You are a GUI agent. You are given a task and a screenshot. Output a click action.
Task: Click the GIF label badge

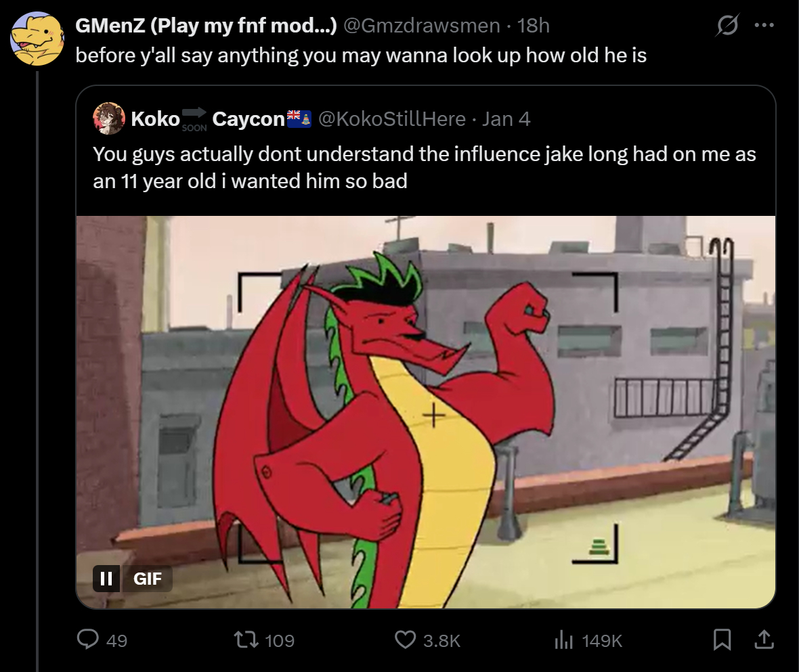(x=148, y=579)
